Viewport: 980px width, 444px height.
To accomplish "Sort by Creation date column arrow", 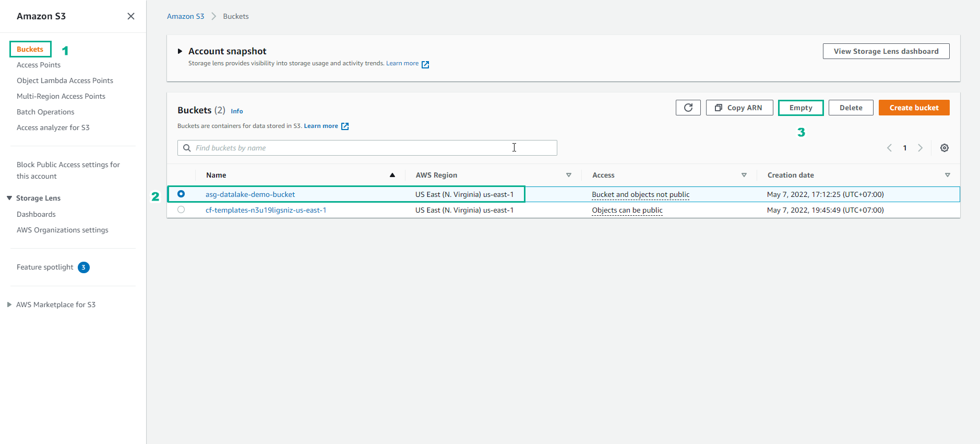I will pyautogui.click(x=948, y=175).
